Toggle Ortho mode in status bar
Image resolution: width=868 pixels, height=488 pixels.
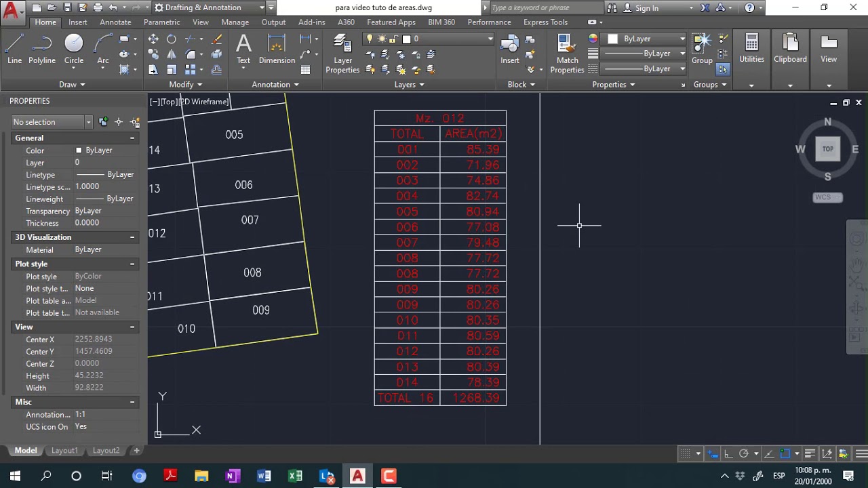click(728, 453)
